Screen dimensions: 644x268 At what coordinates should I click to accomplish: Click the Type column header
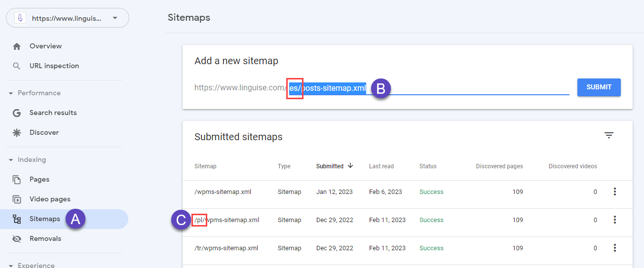point(284,166)
